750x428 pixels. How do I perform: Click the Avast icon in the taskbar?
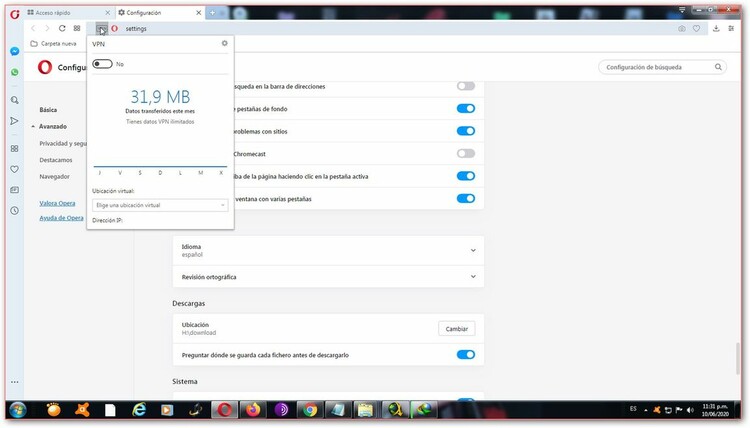tap(82, 410)
